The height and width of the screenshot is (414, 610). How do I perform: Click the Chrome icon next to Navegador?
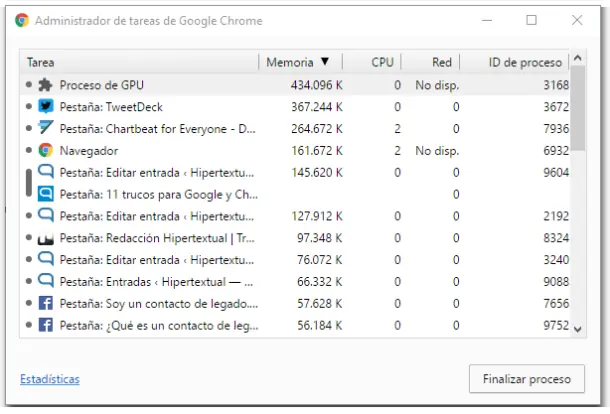coord(46,150)
